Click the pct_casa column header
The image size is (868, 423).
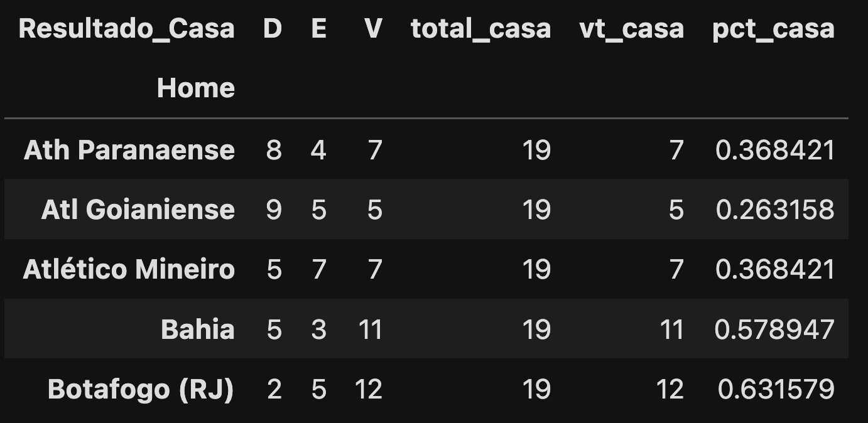tap(774, 29)
